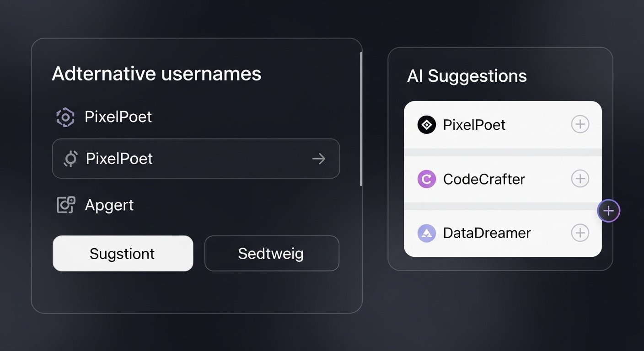The image size is (644, 351).
Task: Add CodeCrafter using its plus button
Action: [580, 179]
